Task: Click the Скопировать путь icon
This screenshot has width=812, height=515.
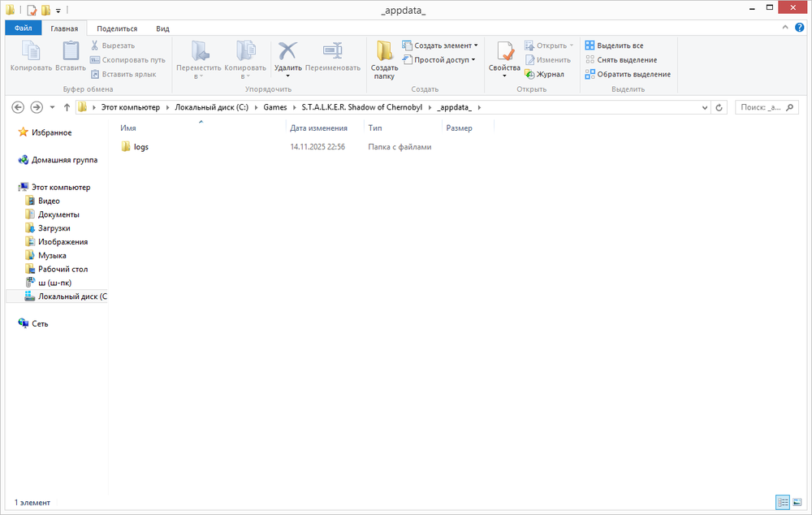Action: (96, 59)
